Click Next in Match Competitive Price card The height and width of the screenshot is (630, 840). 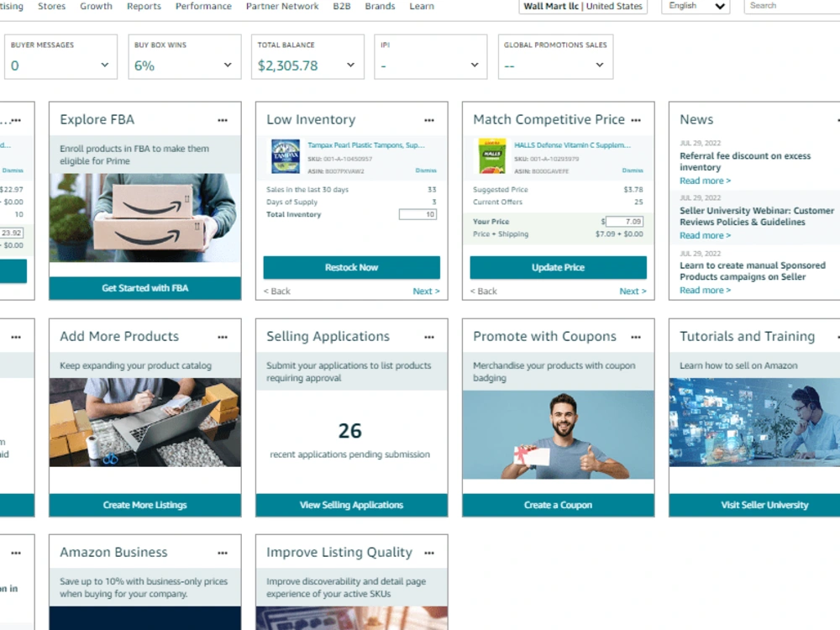tap(633, 291)
